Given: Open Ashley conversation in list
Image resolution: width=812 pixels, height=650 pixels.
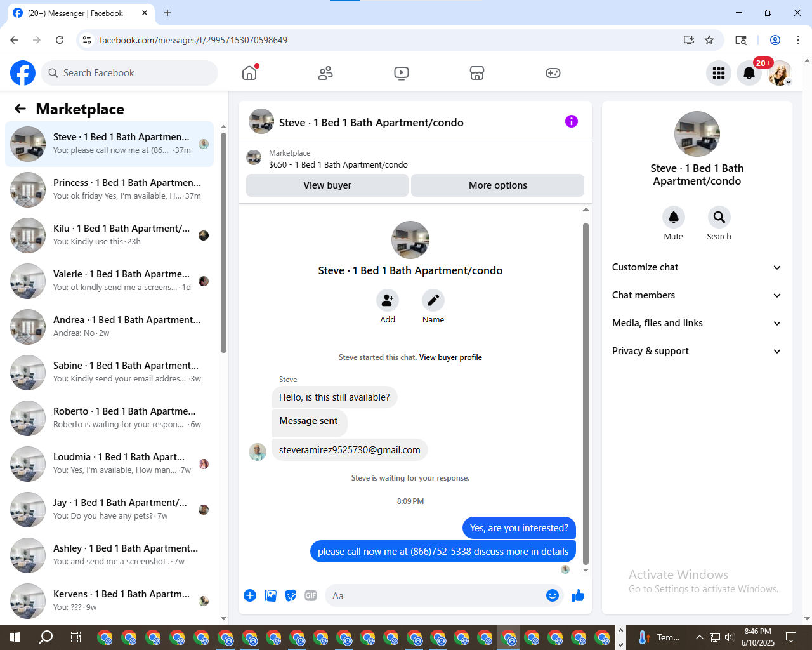Looking at the screenshot, I should click(110, 555).
